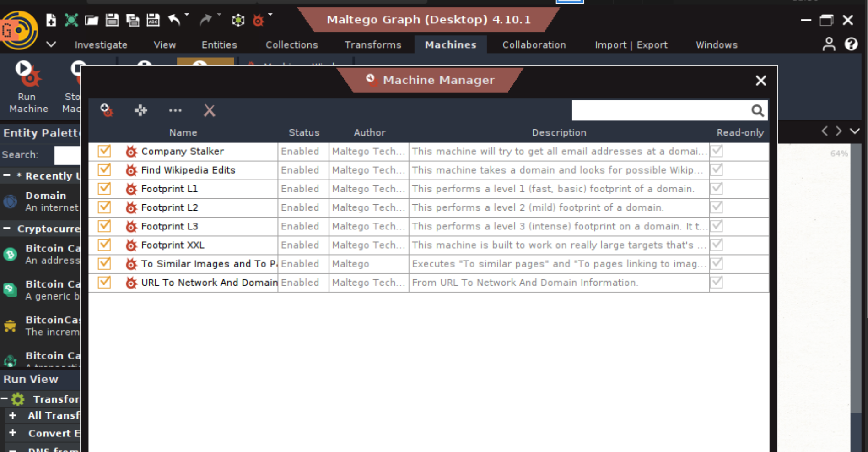Open the Maltego application button logo
Viewport: 868px width, 452px height.
(x=18, y=30)
